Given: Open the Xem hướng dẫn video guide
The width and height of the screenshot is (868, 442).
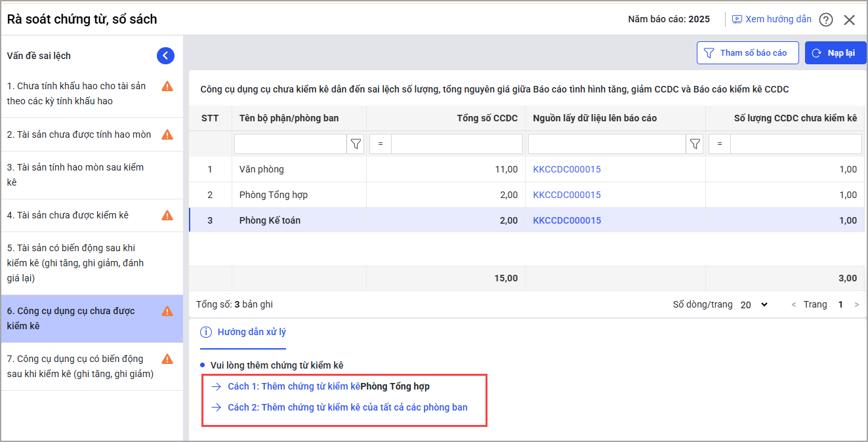Looking at the screenshot, I should point(772,19).
